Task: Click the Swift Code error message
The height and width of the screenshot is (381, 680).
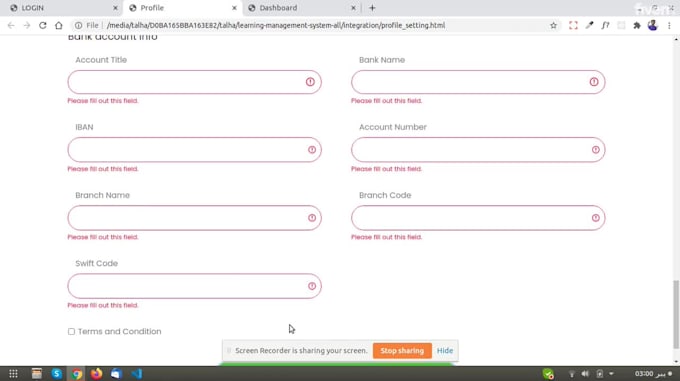Action: click(103, 305)
